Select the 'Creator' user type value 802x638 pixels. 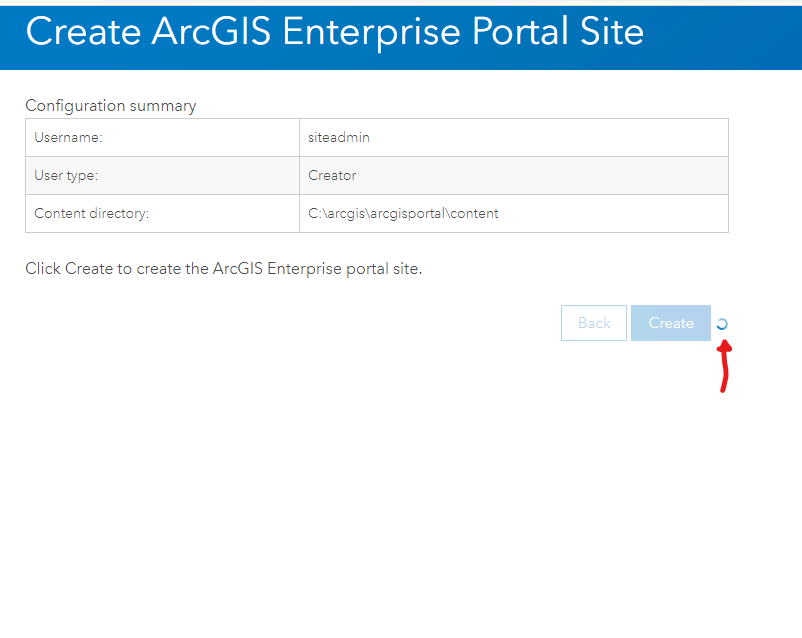[x=332, y=175]
